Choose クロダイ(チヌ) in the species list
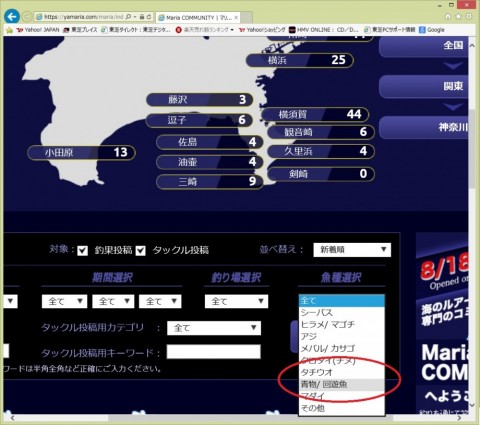The width and height of the screenshot is (480, 425). [x=342, y=360]
